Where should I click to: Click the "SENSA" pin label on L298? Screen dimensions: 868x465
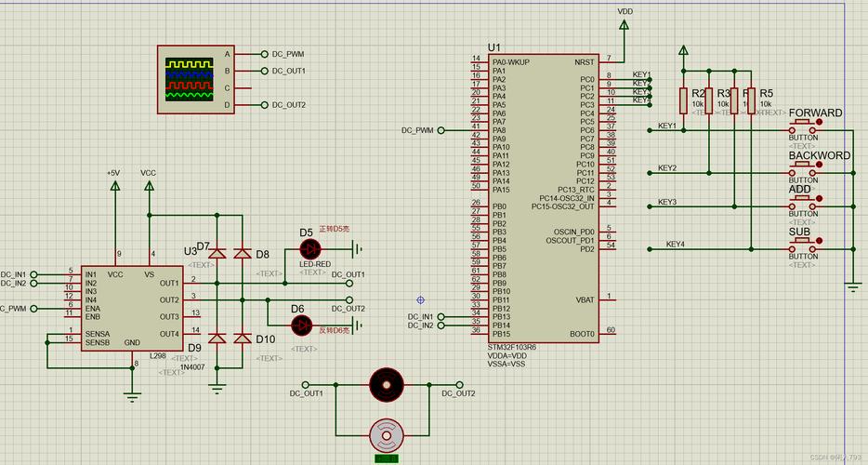coord(98,334)
